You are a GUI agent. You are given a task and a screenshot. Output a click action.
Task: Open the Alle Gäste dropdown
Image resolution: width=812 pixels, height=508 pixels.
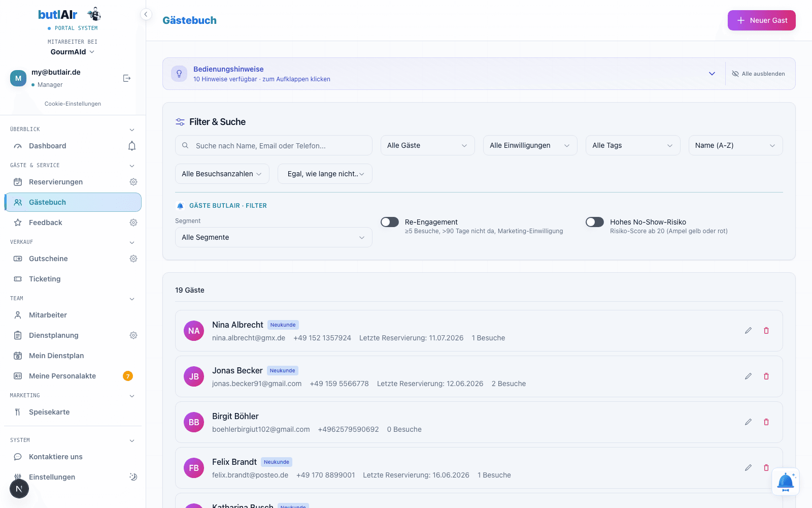[428, 145]
